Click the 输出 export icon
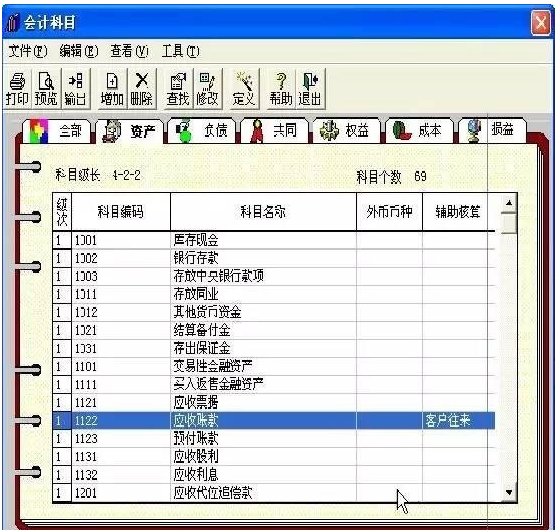The width and height of the screenshot is (555, 530). point(75,89)
